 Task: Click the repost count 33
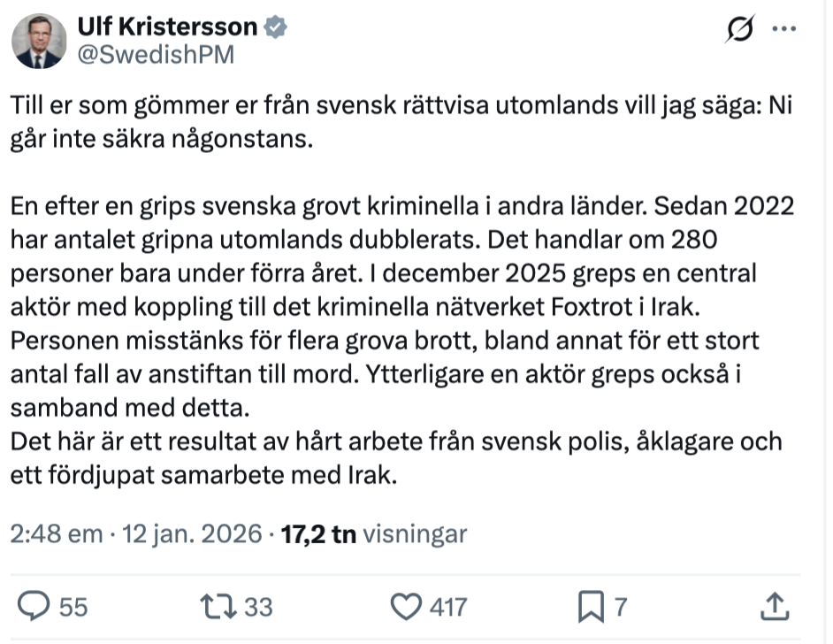pyautogui.click(x=258, y=607)
